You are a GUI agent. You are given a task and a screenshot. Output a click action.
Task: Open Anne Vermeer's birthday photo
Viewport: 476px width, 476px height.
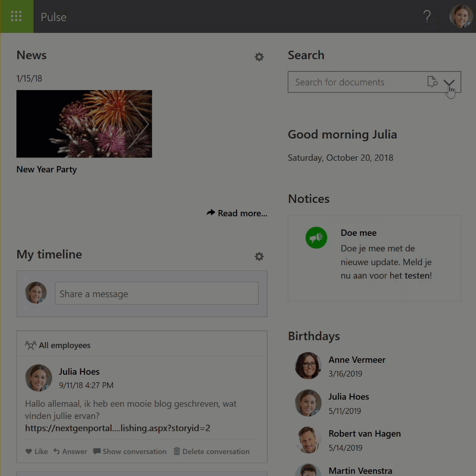coord(308,365)
